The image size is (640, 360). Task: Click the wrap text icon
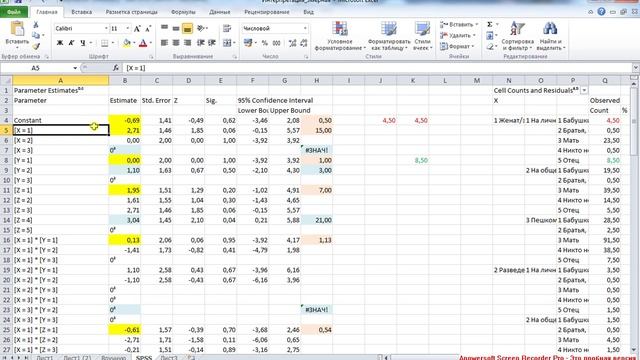tap(227, 28)
